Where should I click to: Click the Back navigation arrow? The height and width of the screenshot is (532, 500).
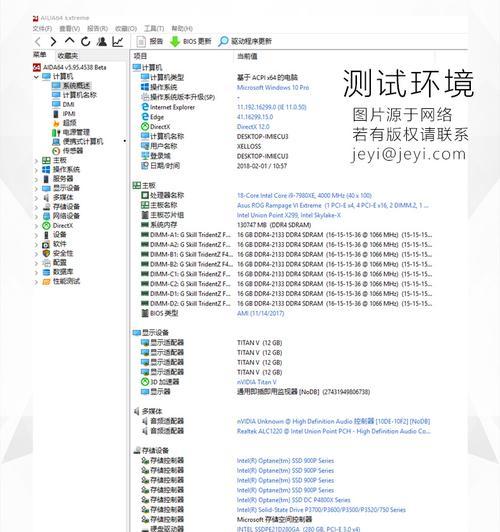pos(38,42)
